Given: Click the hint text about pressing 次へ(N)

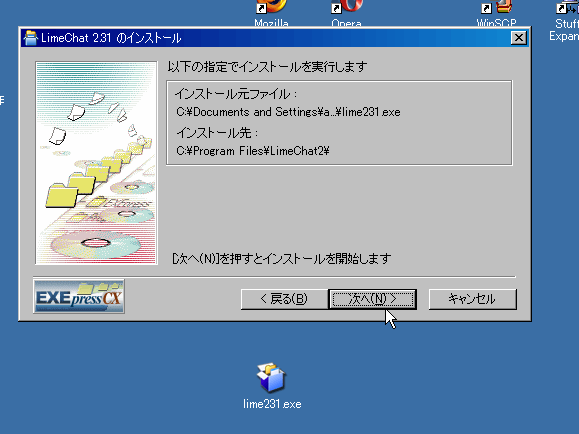Looking at the screenshot, I should coord(281,259).
